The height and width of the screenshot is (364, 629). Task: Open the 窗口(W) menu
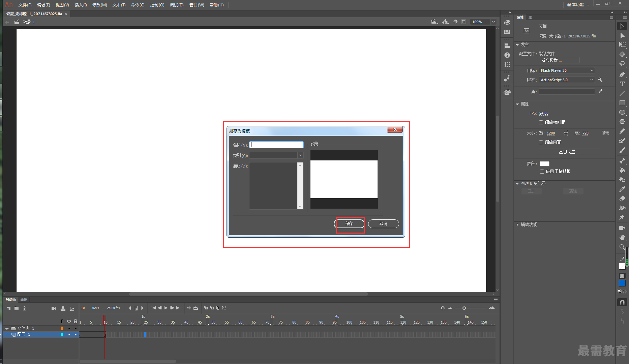tap(197, 5)
